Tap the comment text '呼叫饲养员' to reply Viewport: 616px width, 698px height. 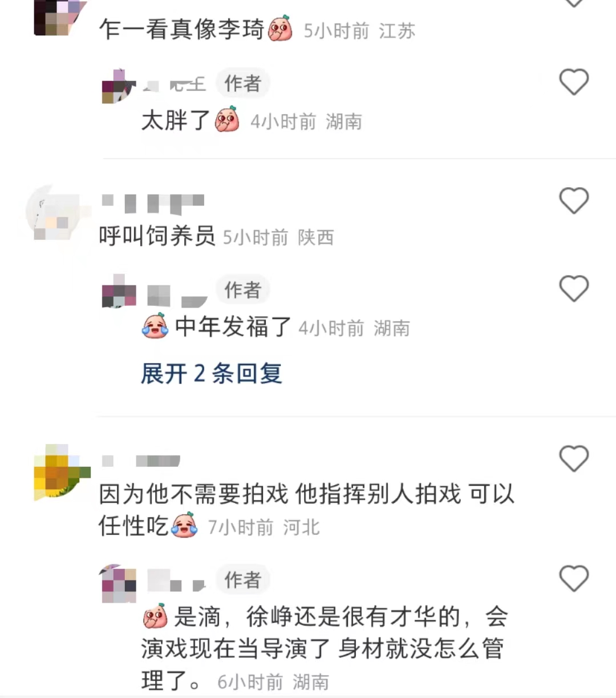point(157,236)
